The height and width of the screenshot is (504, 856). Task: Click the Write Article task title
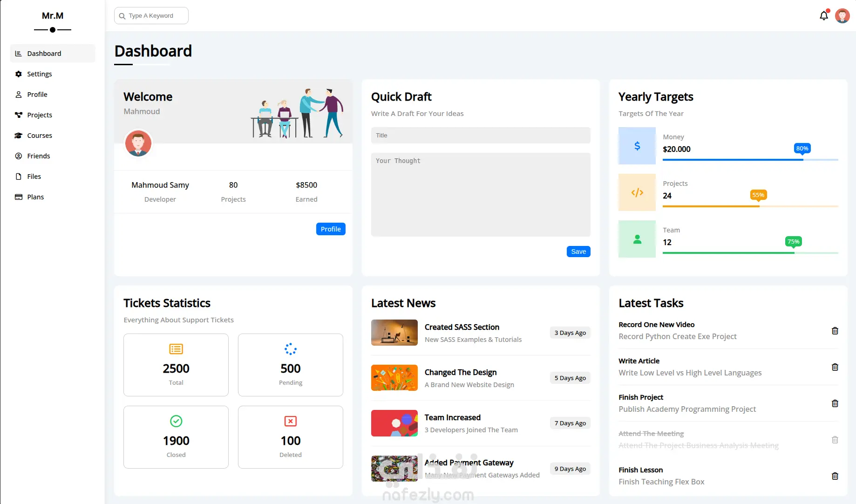point(639,361)
